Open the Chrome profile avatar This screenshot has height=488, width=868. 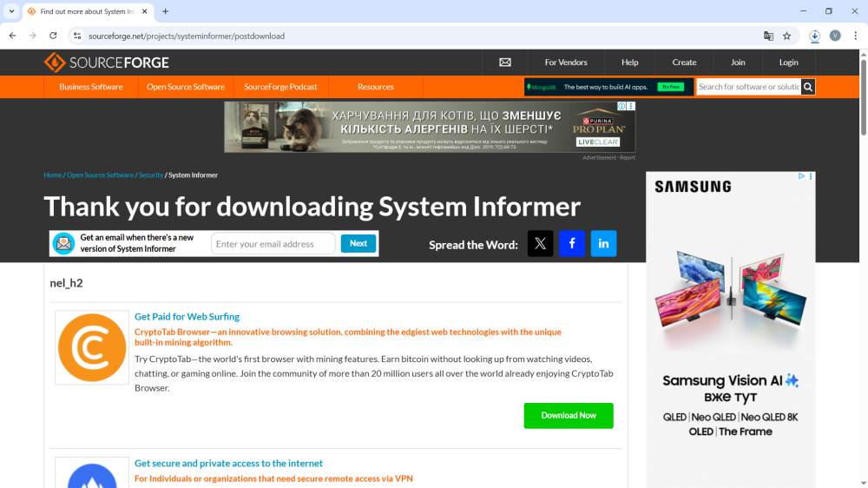(835, 36)
